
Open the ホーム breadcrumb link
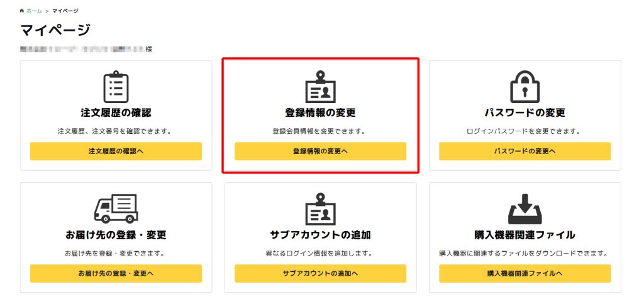point(34,11)
